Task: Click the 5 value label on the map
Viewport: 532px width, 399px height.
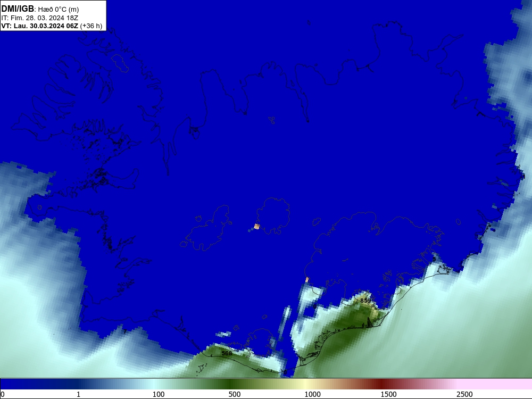Action: (434, 259)
